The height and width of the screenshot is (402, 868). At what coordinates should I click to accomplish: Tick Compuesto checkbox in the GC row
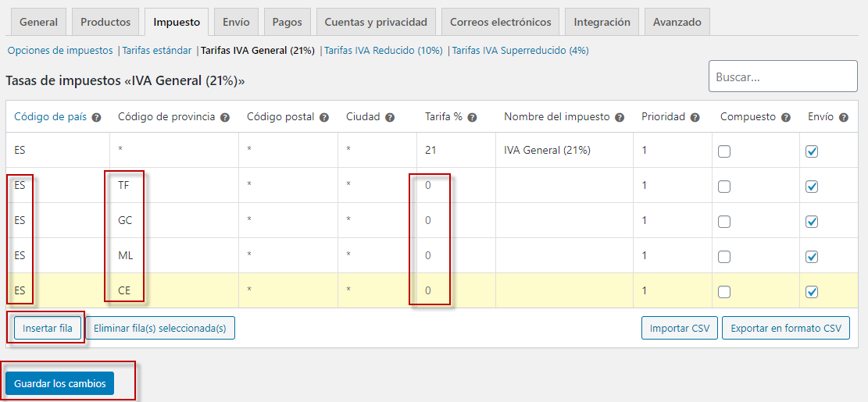point(724,222)
